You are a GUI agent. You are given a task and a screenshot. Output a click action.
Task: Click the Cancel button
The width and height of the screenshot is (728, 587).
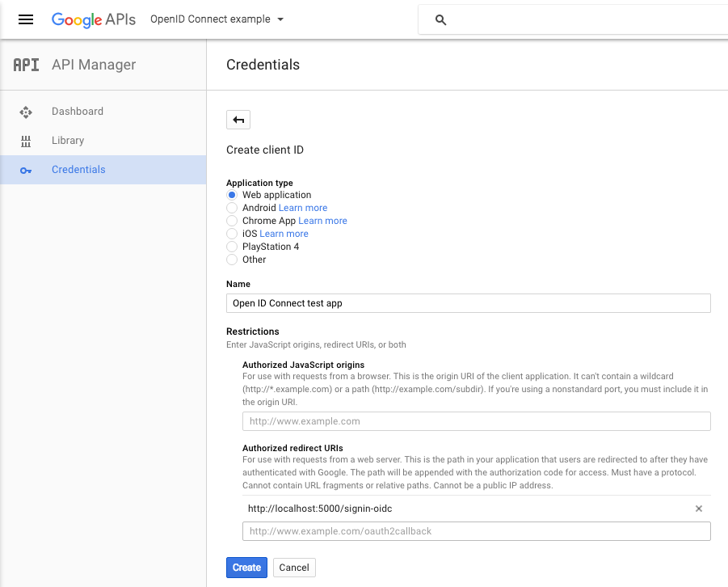(x=294, y=568)
